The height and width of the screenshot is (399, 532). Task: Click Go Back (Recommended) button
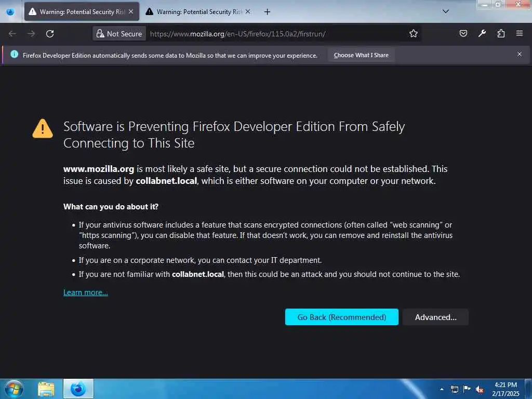(x=342, y=317)
